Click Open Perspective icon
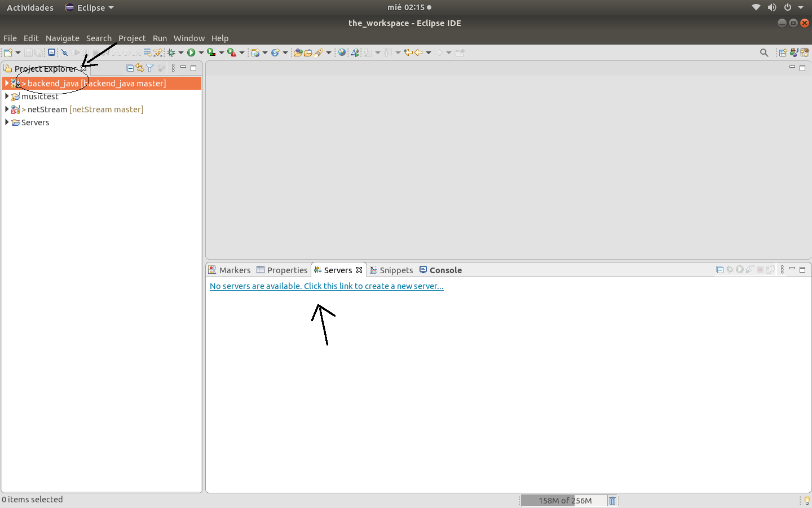The width and height of the screenshot is (812, 508). pyautogui.click(x=783, y=52)
